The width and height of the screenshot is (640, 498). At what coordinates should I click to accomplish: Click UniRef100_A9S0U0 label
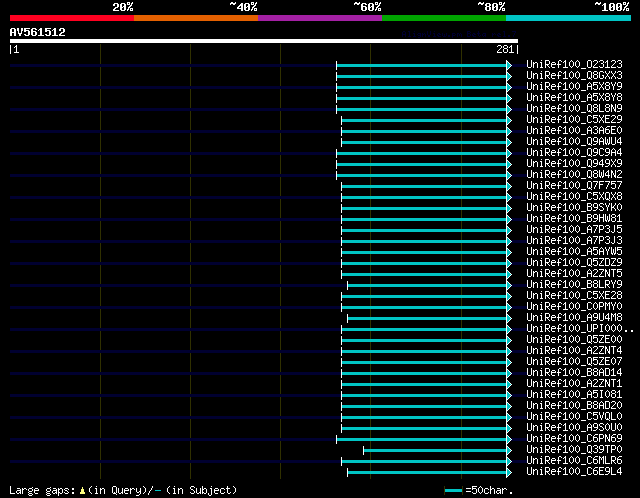(574, 428)
